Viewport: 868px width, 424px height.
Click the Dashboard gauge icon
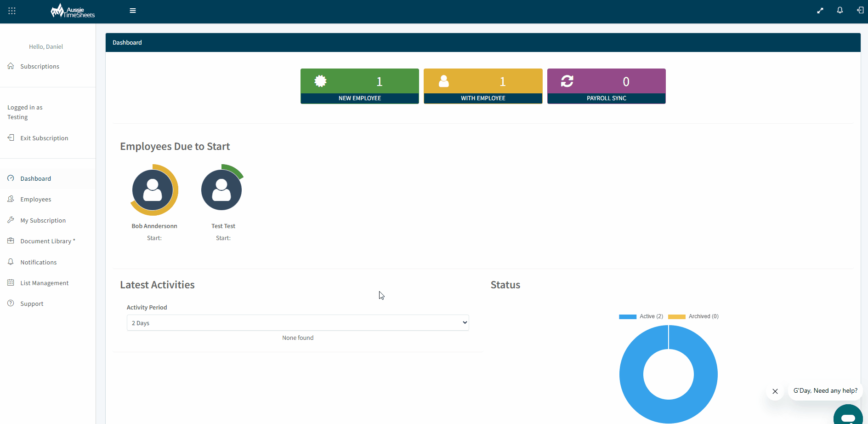tap(11, 178)
